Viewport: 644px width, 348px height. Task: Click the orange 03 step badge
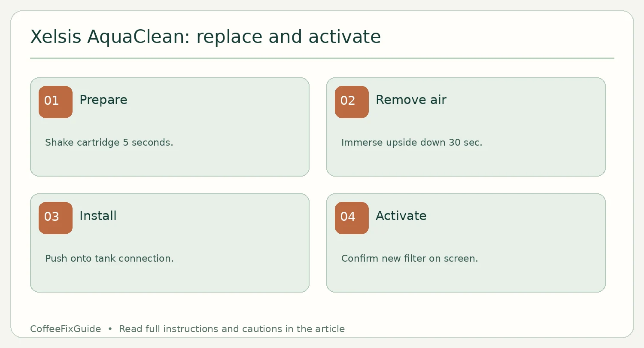(55, 218)
